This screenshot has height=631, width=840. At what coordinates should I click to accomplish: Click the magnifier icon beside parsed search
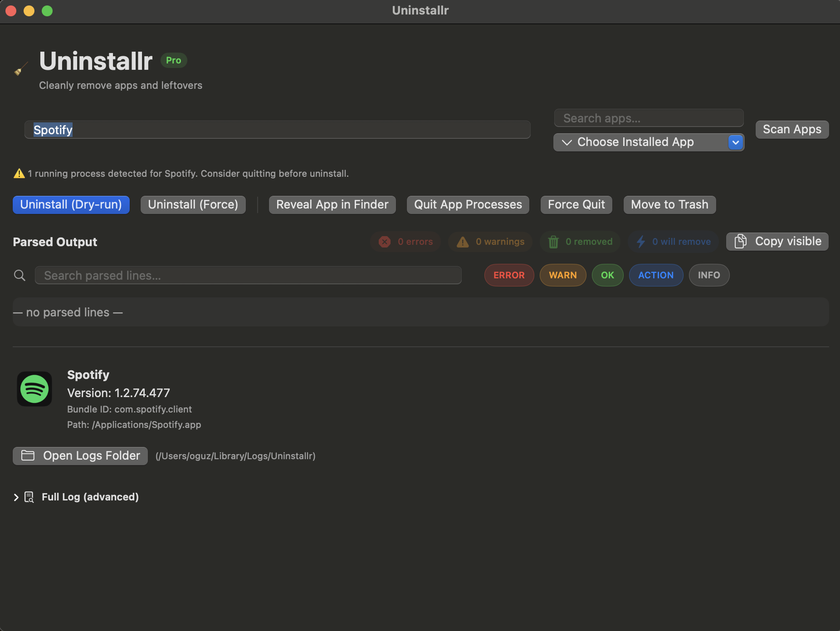tap(20, 275)
